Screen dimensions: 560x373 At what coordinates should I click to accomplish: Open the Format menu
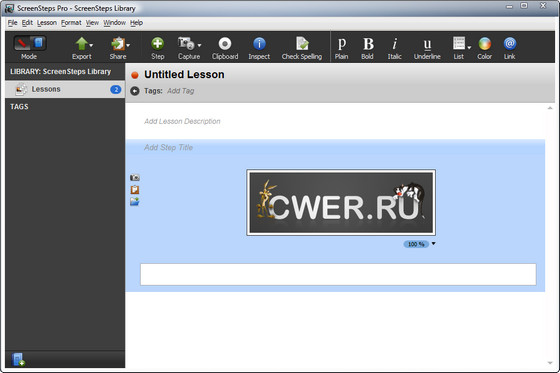tap(71, 23)
